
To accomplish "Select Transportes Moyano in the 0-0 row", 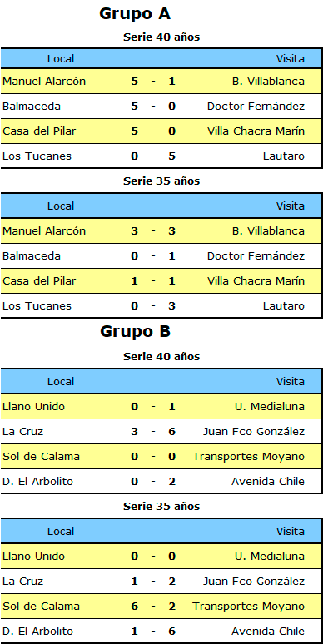I will [x=249, y=457].
